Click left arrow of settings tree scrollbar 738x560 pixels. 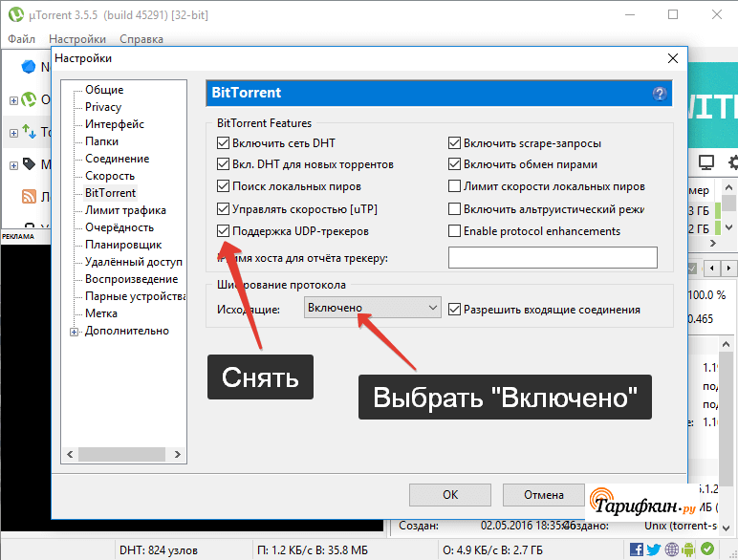pyautogui.click(x=70, y=454)
